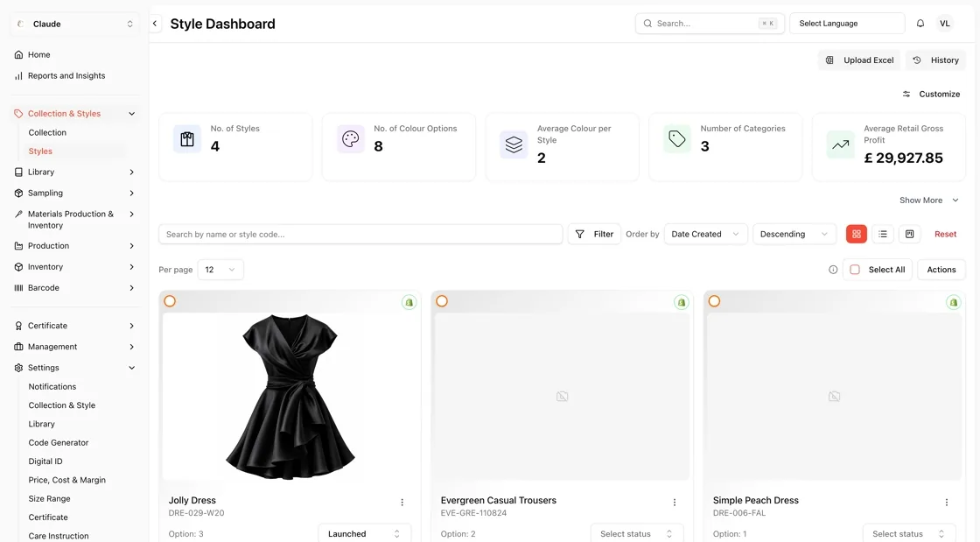Expand the Library sidebar section
980x542 pixels.
[x=74, y=172]
